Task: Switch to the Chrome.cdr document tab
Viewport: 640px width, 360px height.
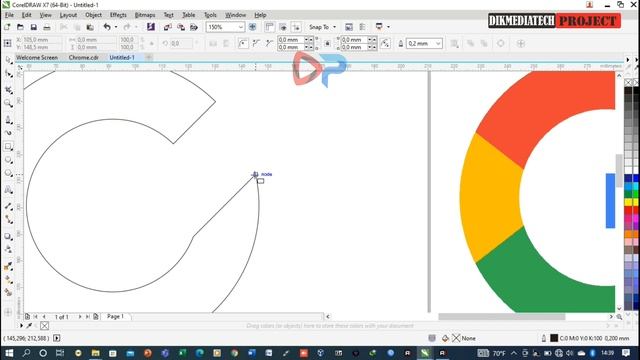Action: point(84,58)
